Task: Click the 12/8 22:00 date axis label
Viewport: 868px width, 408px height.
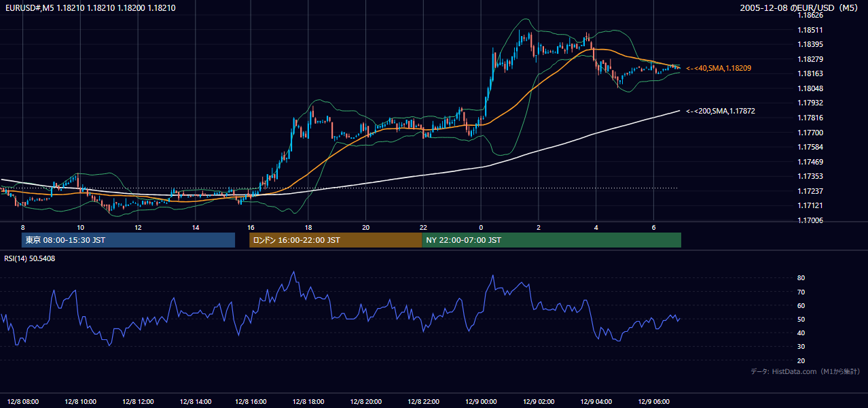Action: pos(423,401)
